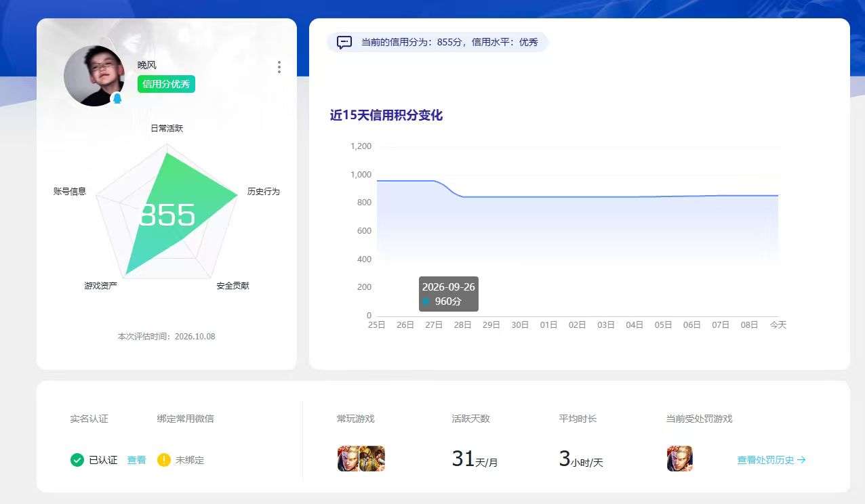Image resolution: width=865 pixels, height=504 pixels.
Task: Click the second game icon under 常玩游戏
Action: click(372, 459)
